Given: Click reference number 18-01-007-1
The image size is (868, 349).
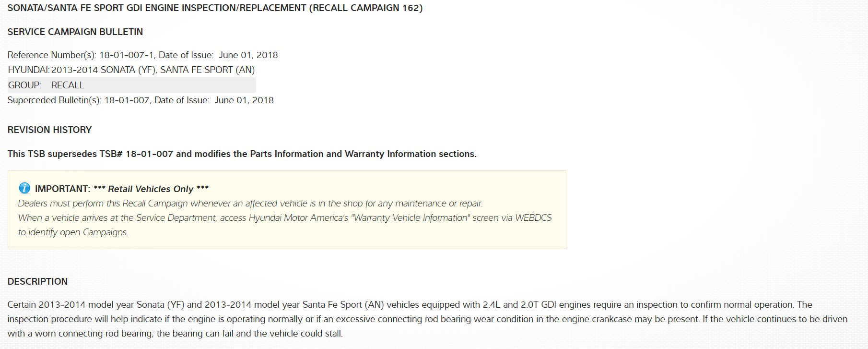Looking at the screenshot, I should 127,55.
